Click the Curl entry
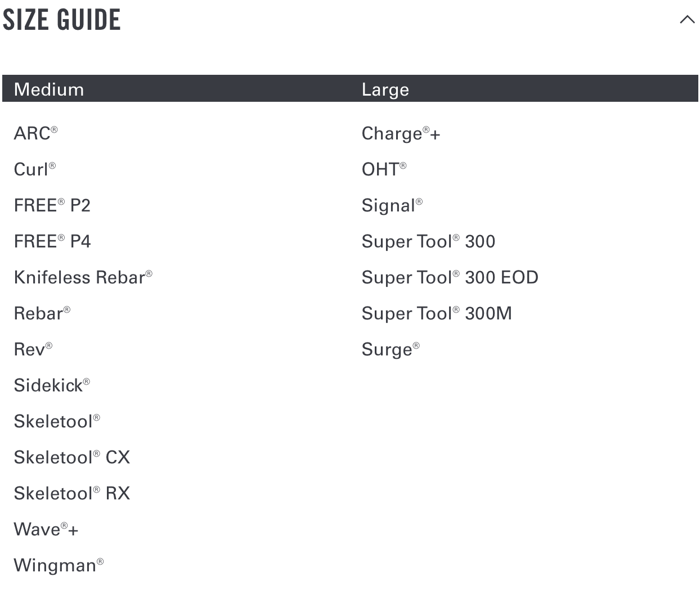 [x=35, y=169]
